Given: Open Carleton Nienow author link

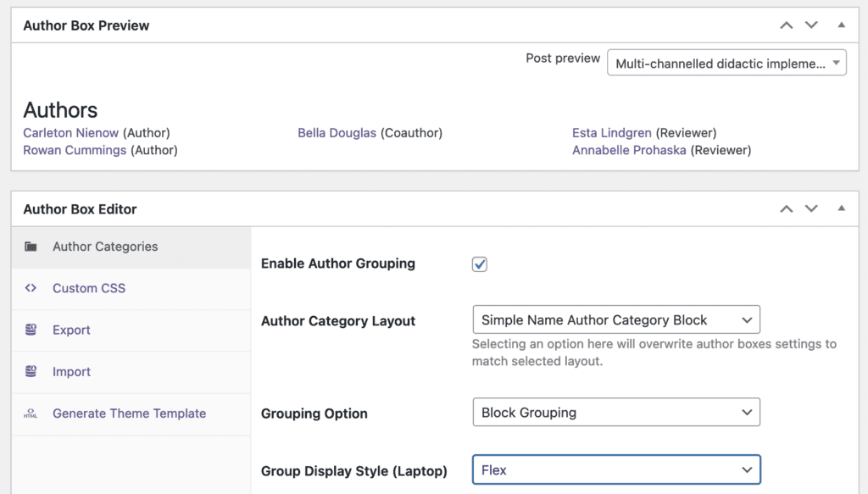Looking at the screenshot, I should (71, 133).
